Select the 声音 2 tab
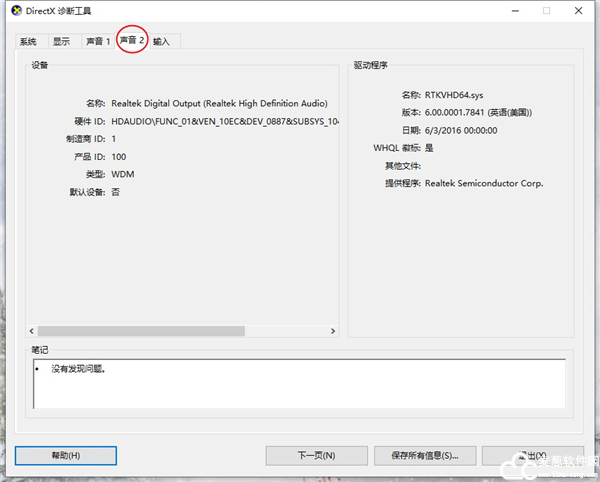Viewport: 600px width, 482px height. (132, 40)
